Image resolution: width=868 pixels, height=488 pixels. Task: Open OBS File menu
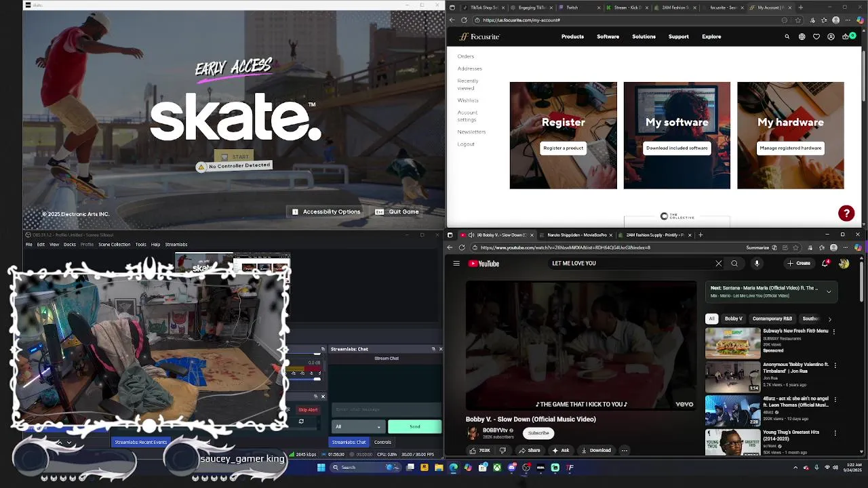click(29, 244)
